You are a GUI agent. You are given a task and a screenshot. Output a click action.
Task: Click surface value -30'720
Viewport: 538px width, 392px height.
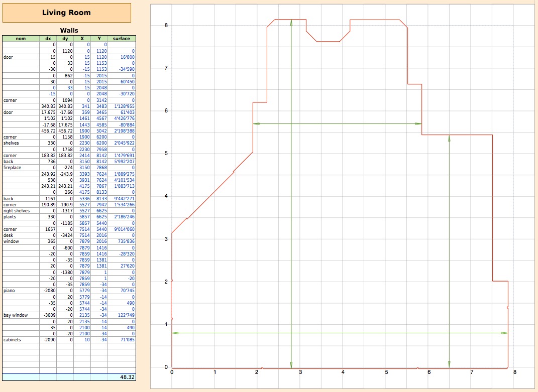(x=127, y=94)
